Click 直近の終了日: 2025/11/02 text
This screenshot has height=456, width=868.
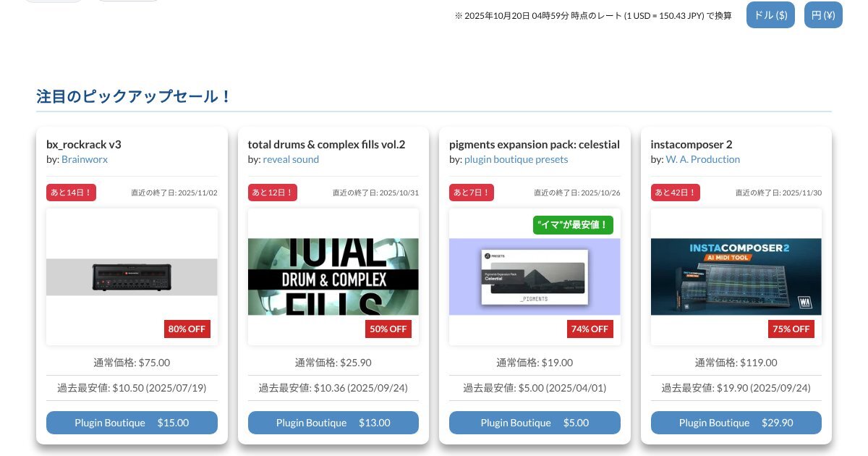tap(174, 193)
